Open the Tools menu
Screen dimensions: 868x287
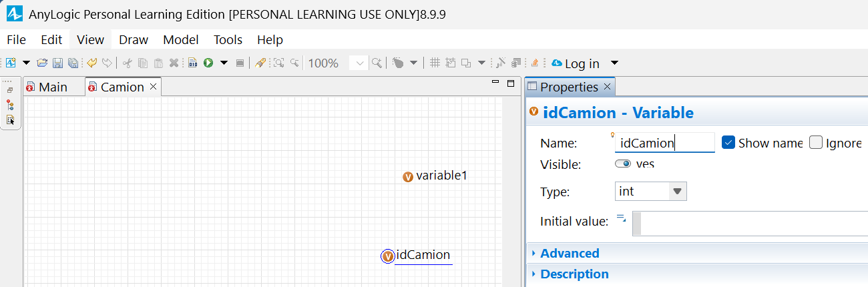click(228, 39)
